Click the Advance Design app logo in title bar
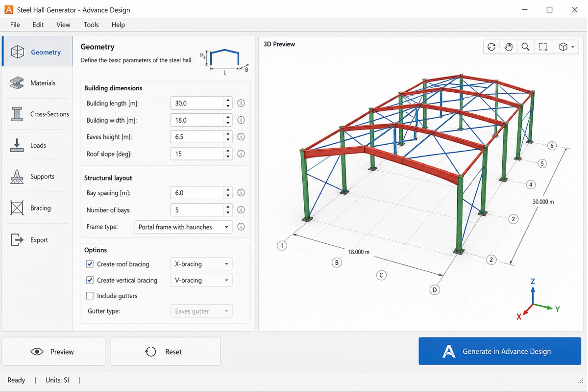This screenshot has height=392, width=588. (x=8, y=9)
